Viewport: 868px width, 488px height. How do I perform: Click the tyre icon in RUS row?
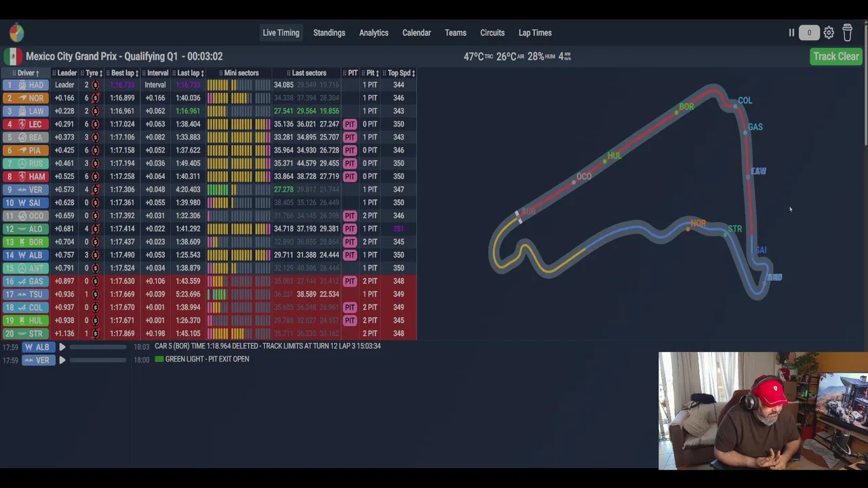point(96,163)
